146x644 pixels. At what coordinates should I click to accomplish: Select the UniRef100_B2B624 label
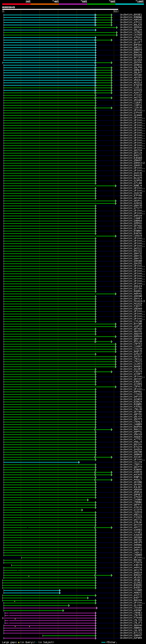(131, 401)
